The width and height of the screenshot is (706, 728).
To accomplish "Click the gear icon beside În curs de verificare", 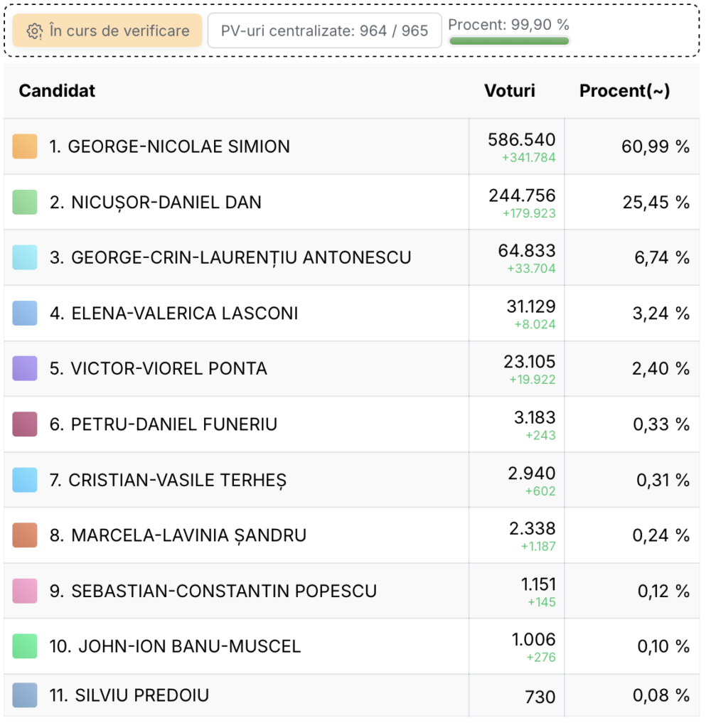I will [34, 31].
